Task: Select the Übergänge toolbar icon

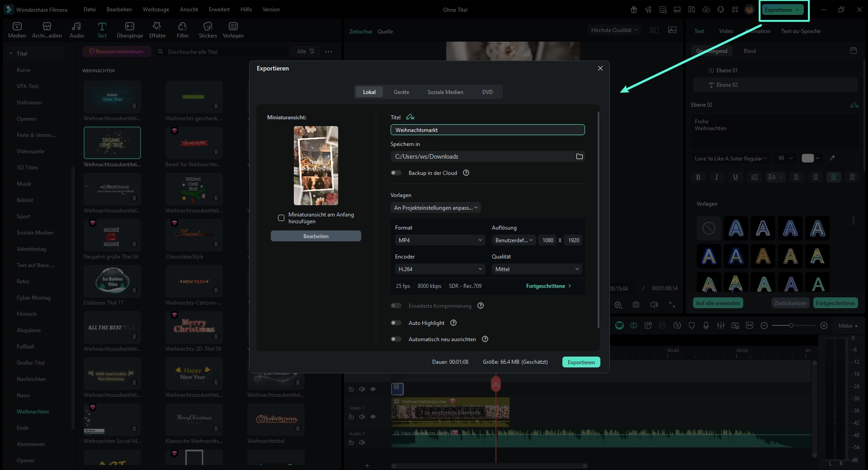Action: [129, 27]
